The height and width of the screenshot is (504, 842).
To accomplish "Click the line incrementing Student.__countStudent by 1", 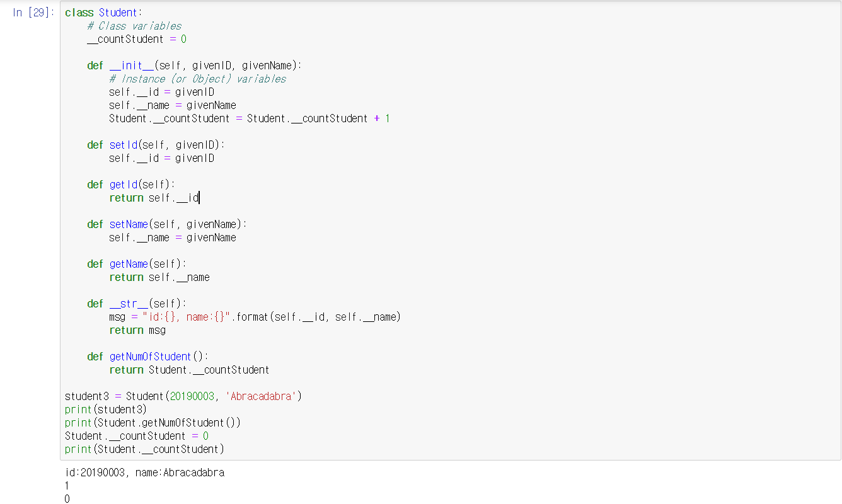I will coord(249,118).
